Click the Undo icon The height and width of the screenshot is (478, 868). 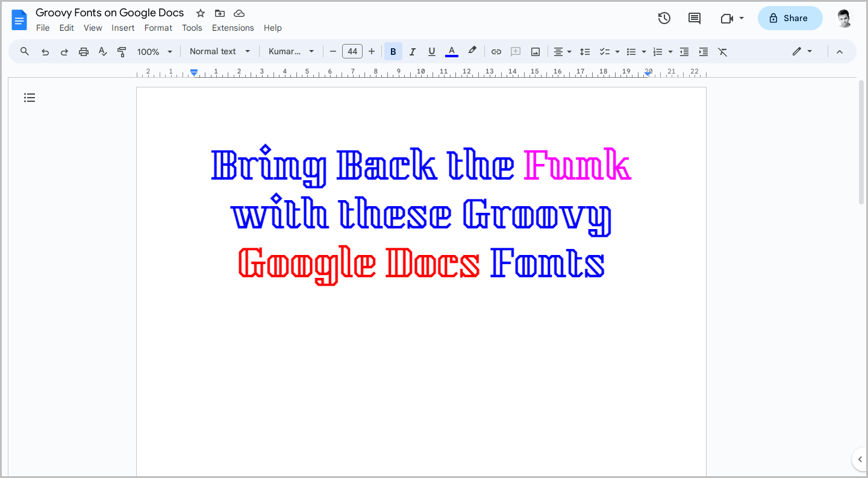click(x=45, y=51)
